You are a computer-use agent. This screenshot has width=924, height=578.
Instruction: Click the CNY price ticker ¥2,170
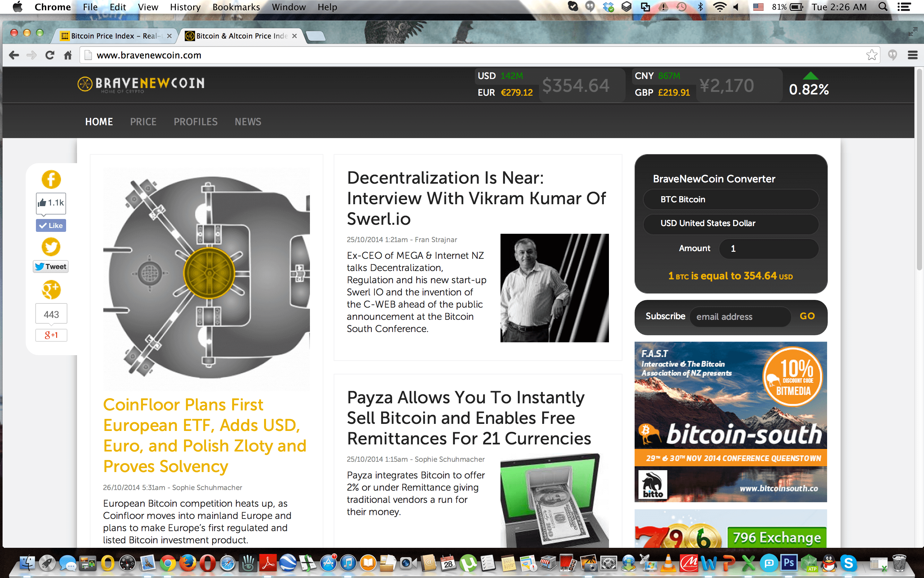click(x=727, y=85)
